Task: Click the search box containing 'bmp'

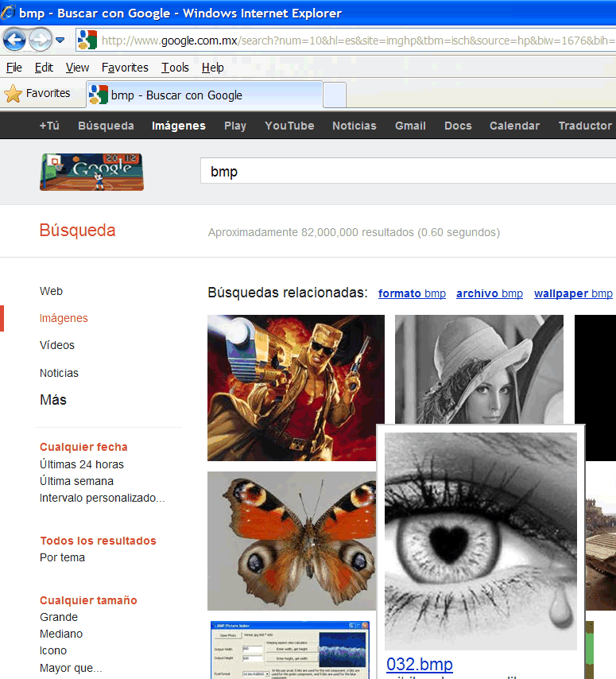Action: click(x=408, y=172)
